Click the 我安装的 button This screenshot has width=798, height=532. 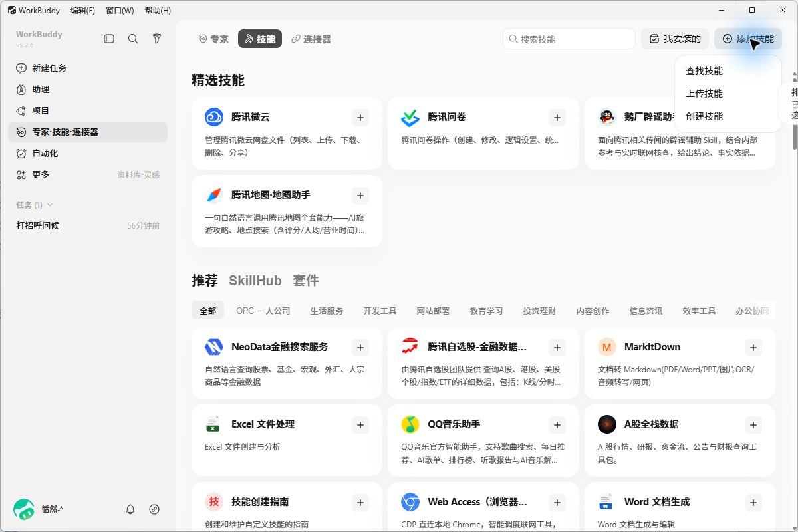coord(675,39)
